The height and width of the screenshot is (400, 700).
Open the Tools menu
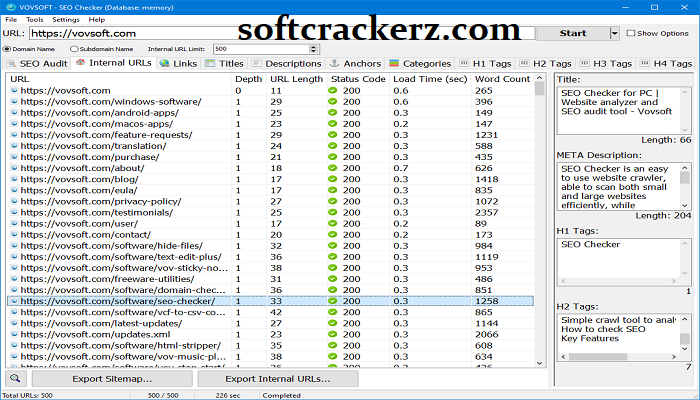(34, 20)
